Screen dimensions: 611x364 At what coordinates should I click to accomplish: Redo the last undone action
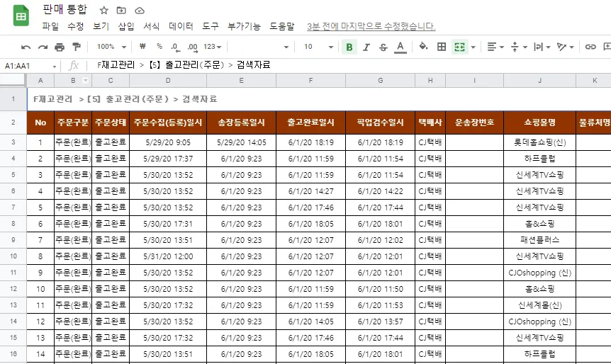coord(43,47)
